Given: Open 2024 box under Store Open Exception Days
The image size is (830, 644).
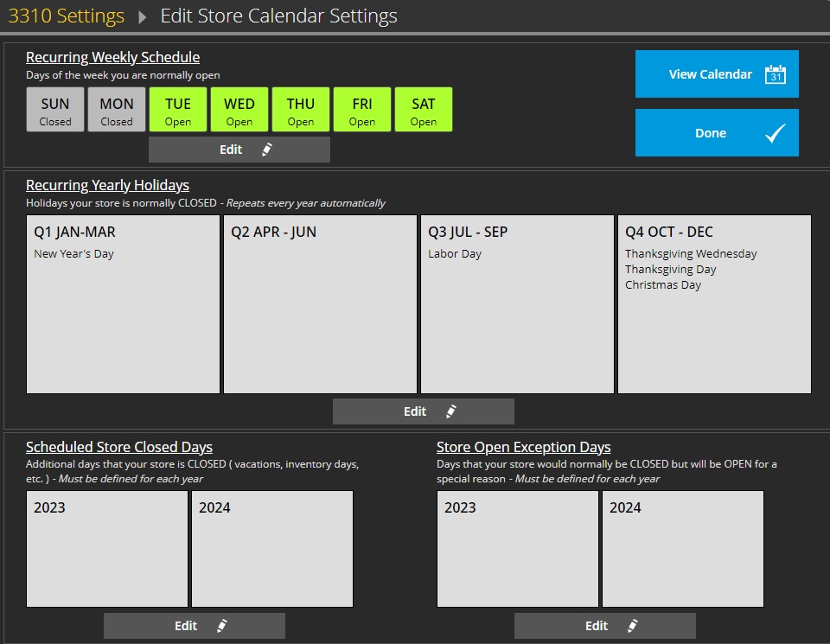Looking at the screenshot, I should click(x=682, y=549).
